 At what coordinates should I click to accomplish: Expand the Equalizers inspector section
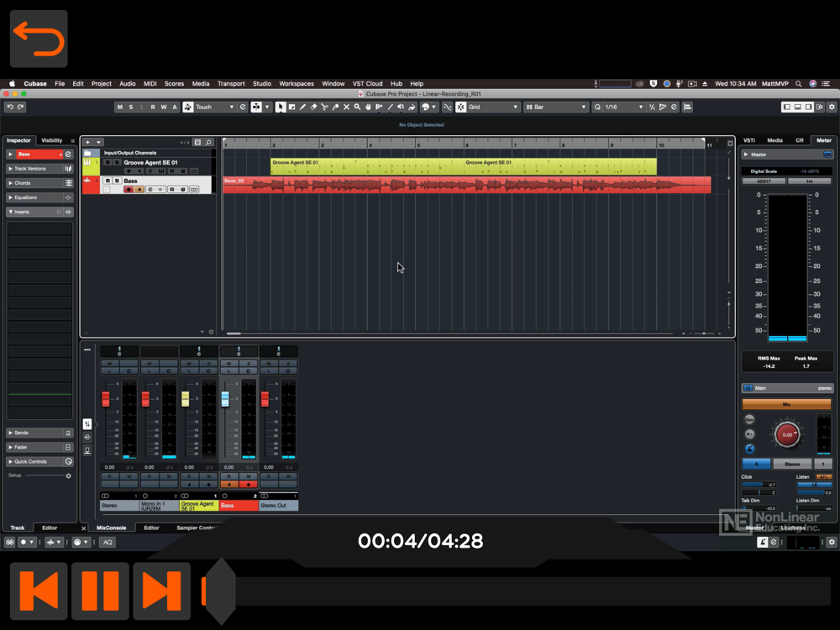[x=11, y=197]
